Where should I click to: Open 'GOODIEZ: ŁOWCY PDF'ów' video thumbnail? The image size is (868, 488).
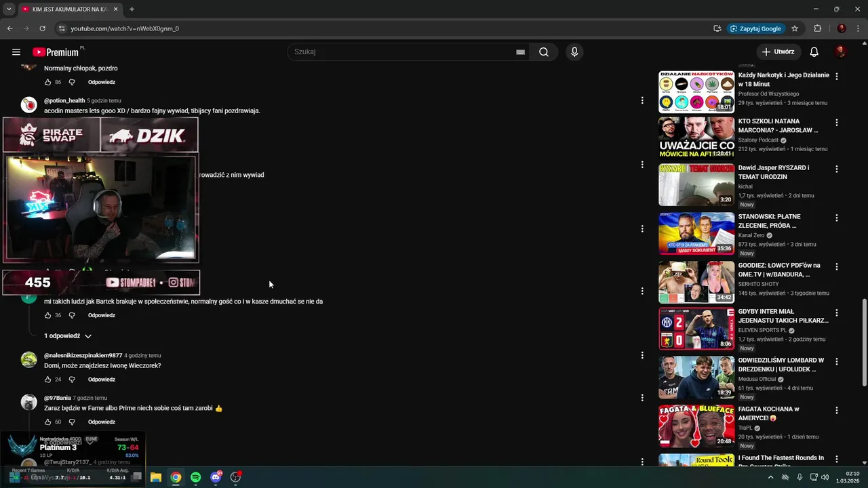coord(696,282)
